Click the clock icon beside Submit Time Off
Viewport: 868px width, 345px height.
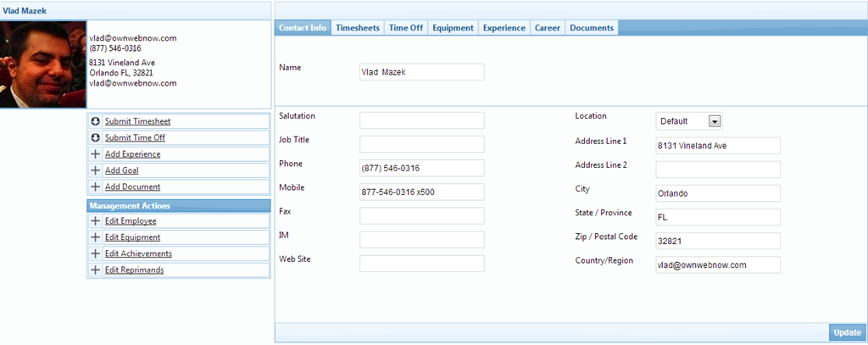(x=96, y=137)
